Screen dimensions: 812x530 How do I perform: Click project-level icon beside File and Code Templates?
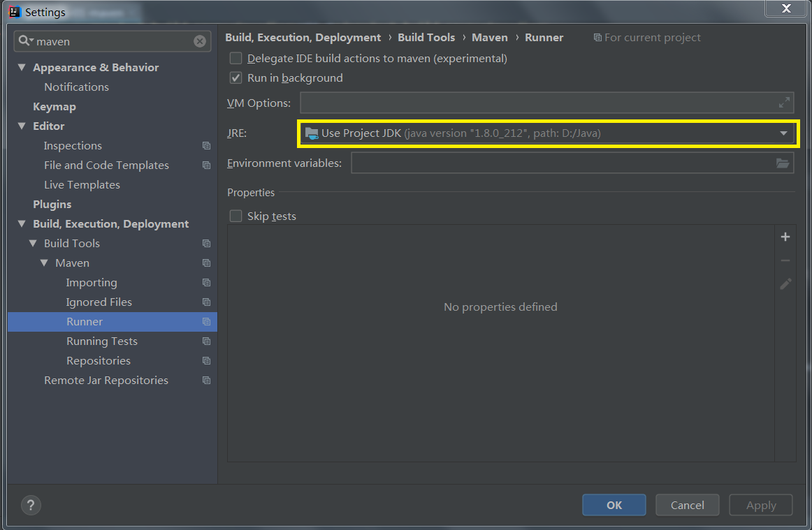pos(207,165)
